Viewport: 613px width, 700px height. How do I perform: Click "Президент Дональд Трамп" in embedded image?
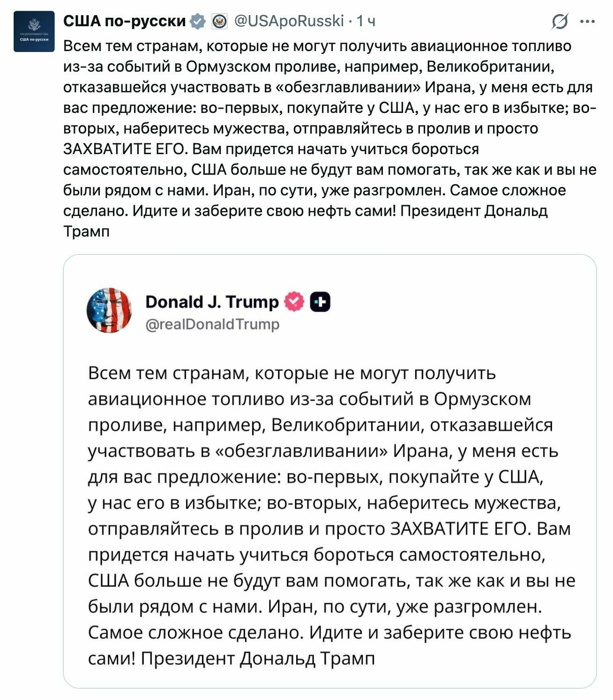[258, 658]
